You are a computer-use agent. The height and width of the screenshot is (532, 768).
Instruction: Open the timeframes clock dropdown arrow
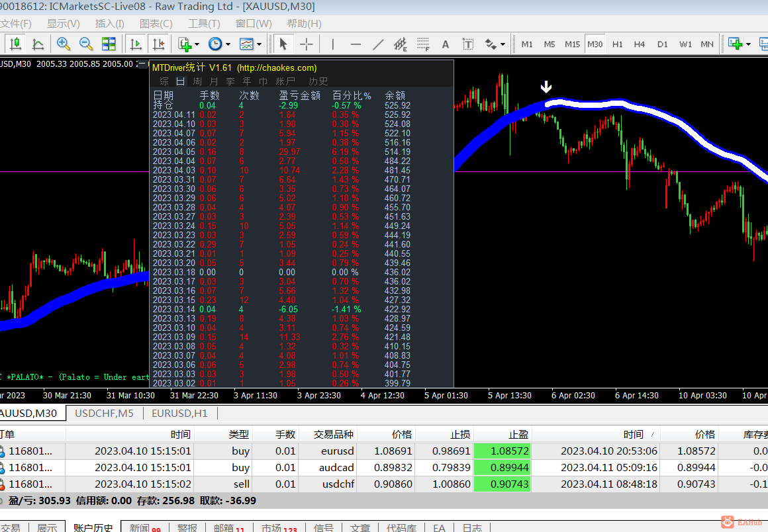[228, 44]
